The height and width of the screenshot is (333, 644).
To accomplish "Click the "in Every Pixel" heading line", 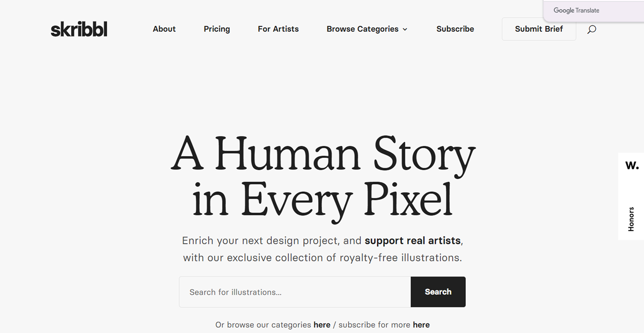I will pyautogui.click(x=323, y=200).
